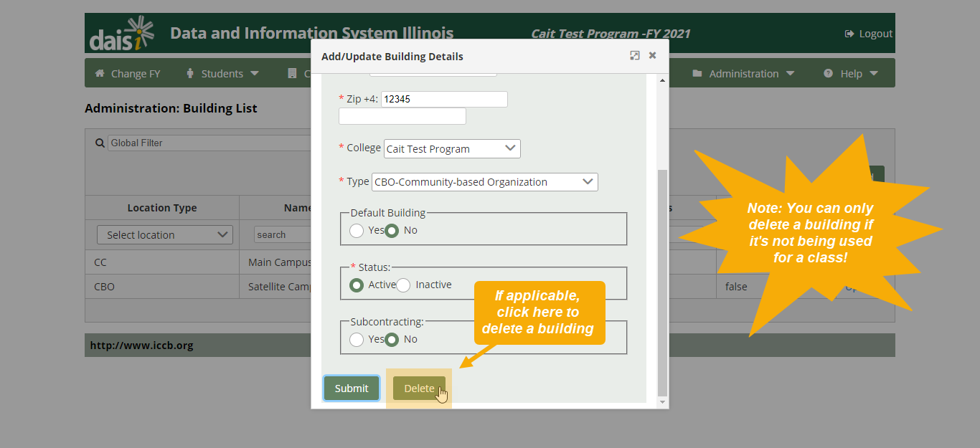Set Default Building to Yes
Screen dimensions: 980x448
(357, 230)
